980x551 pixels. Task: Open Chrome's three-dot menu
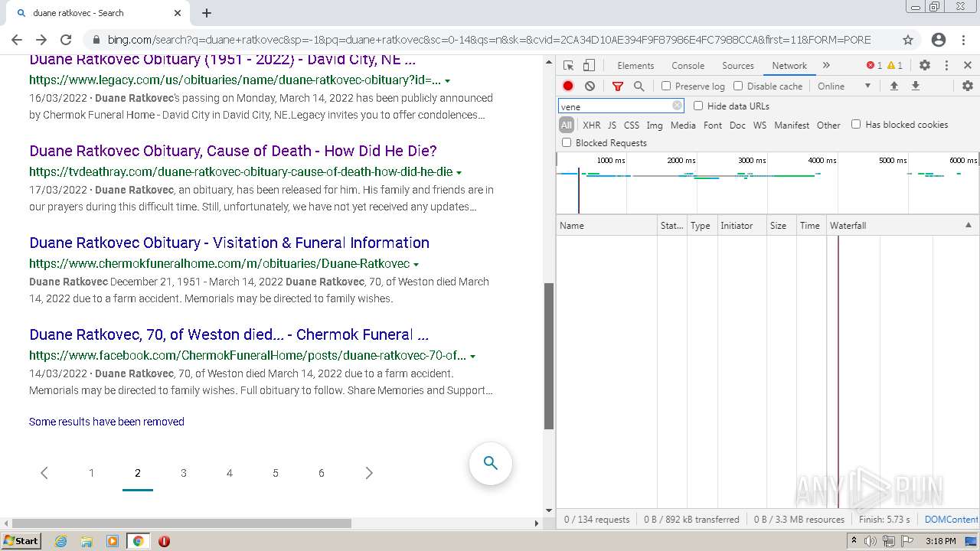tap(963, 40)
